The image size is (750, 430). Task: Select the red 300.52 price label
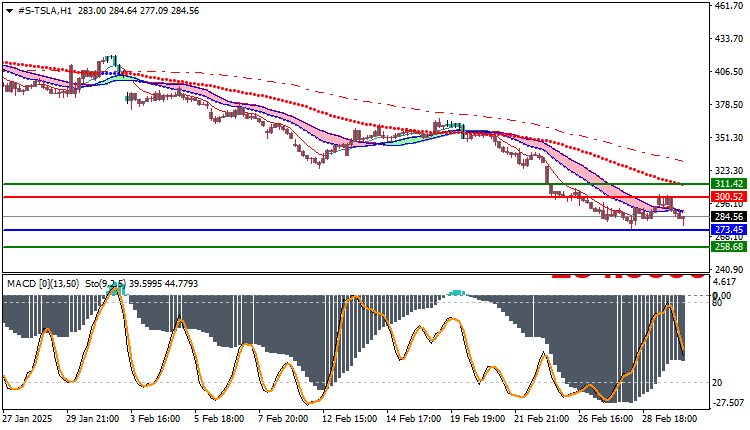pyautogui.click(x=729, y=197)
